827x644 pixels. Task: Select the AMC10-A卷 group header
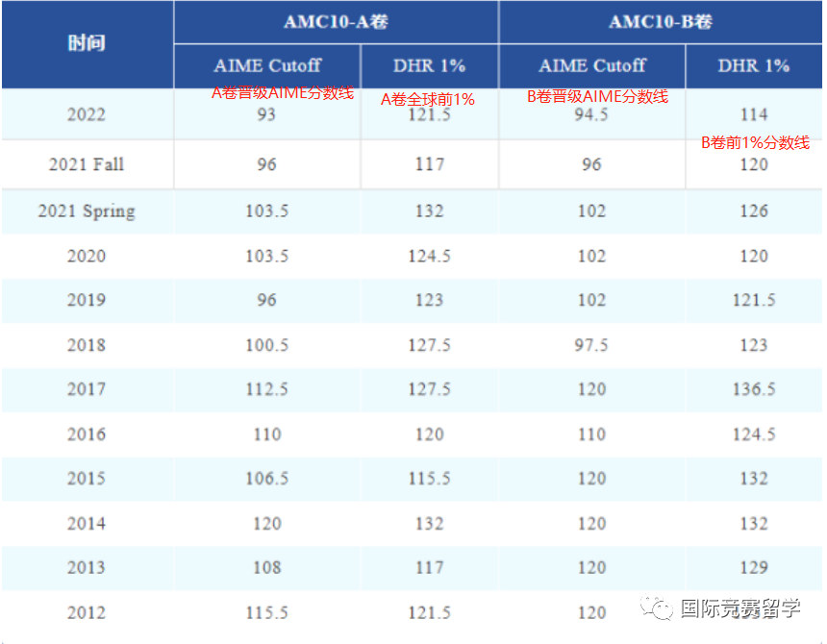pos(336,21)
